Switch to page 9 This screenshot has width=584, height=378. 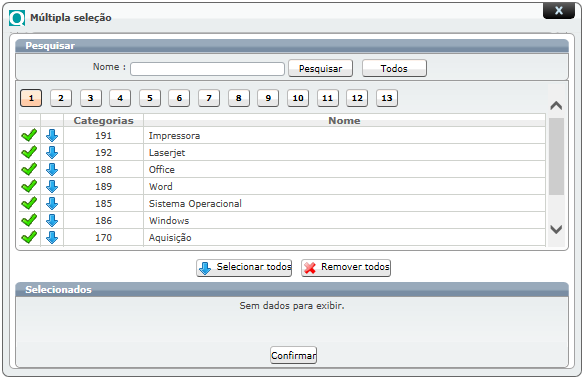tap(268, 98)
